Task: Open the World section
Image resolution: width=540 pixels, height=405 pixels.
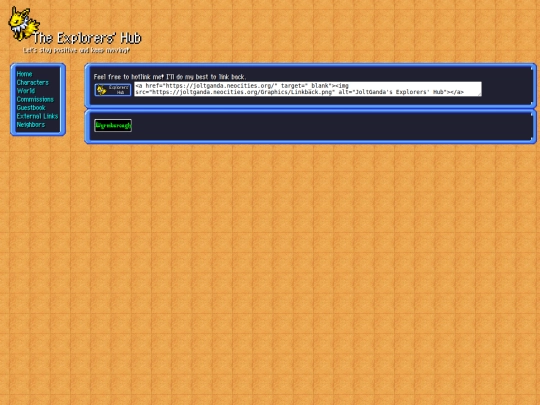Action: point(26,91)
